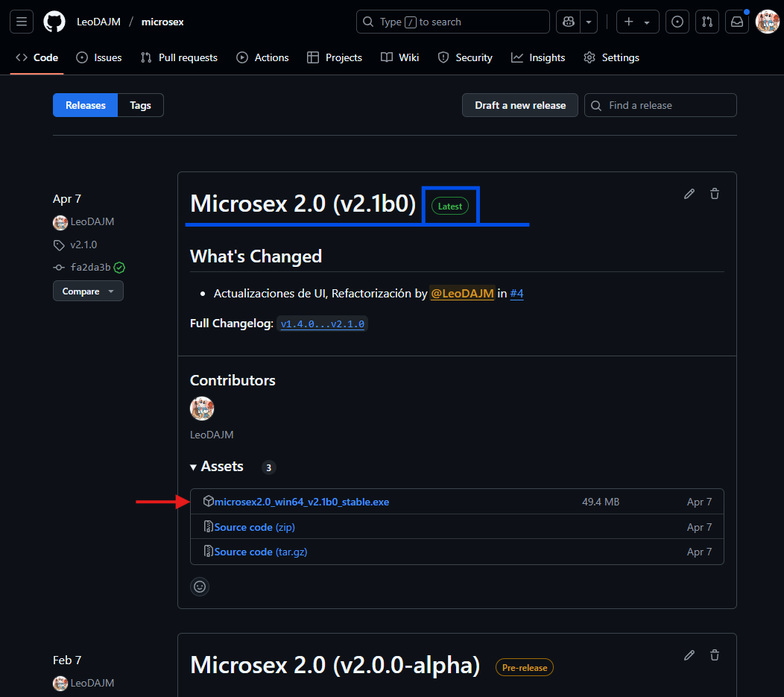Image resolution: width=784 pixels, height=697 pixels.
Task: Open the Actions tab
Action: pos(262,57)
